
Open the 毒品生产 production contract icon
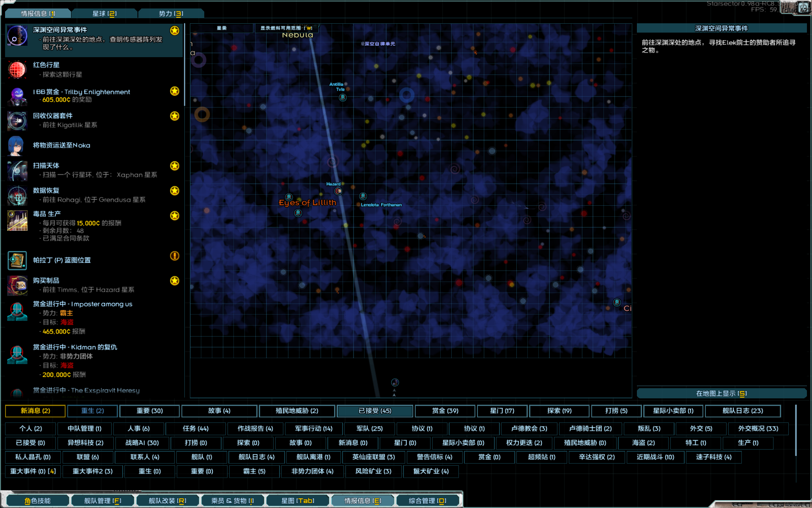[x=17, y=221]
